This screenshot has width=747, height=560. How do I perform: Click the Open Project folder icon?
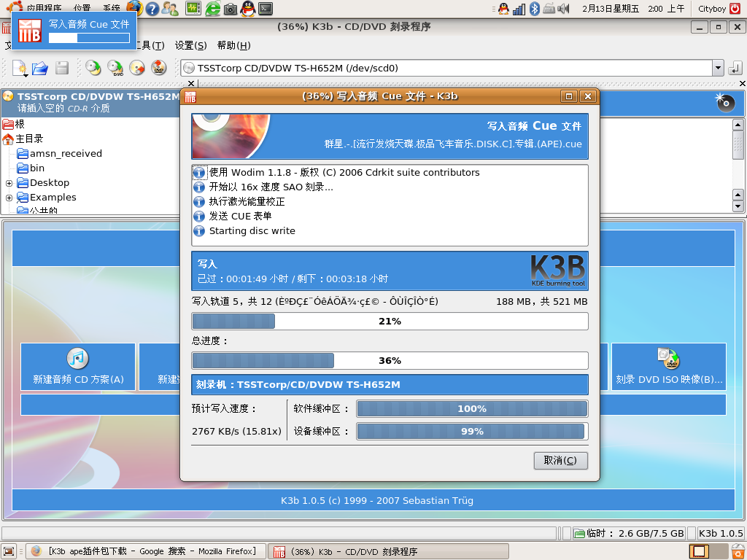[40, 68]
